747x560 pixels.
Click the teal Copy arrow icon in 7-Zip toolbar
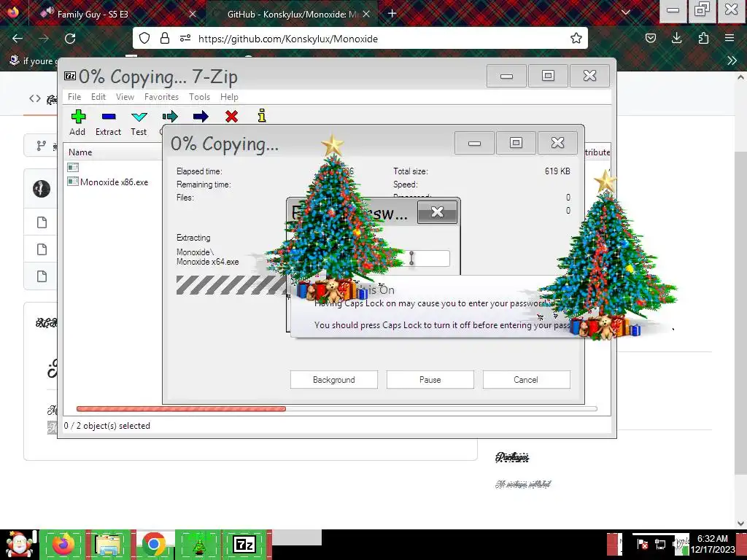click(x=170, y=116)
